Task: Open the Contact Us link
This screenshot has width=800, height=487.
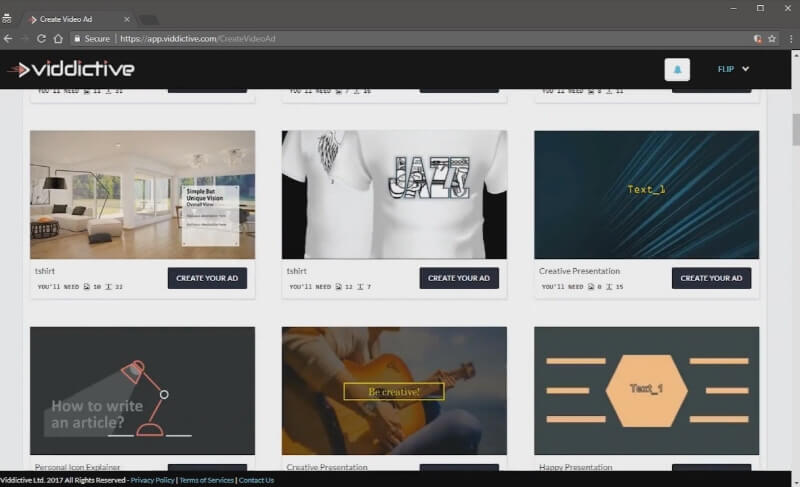Action: [x=256, y=480]
